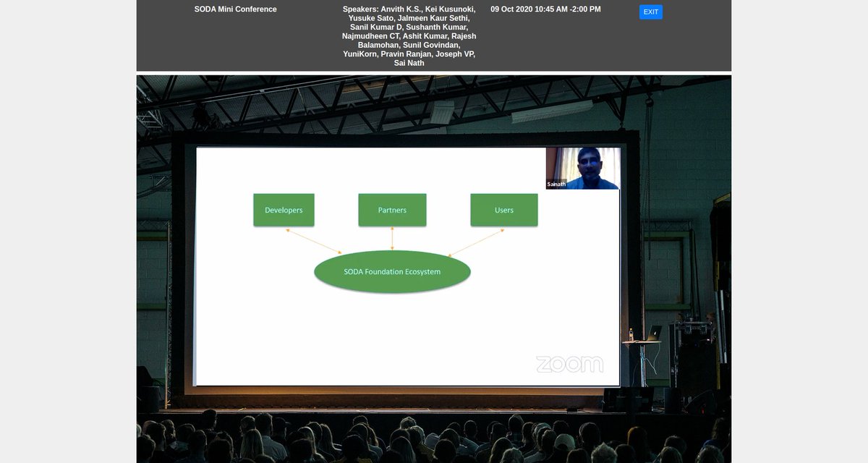Click the speakers list text
This screenshot has height=463, width=868.
click(409, 36)
